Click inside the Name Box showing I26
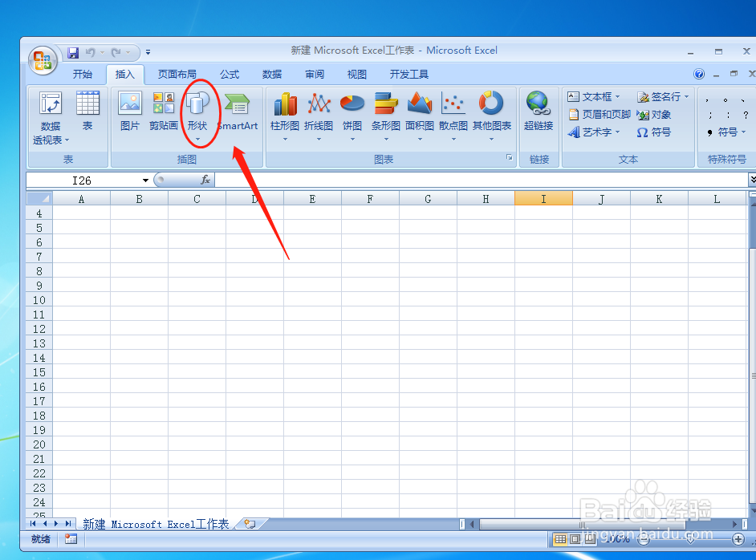Viewport: 756px width, 560px height. (x=83, y=181)
